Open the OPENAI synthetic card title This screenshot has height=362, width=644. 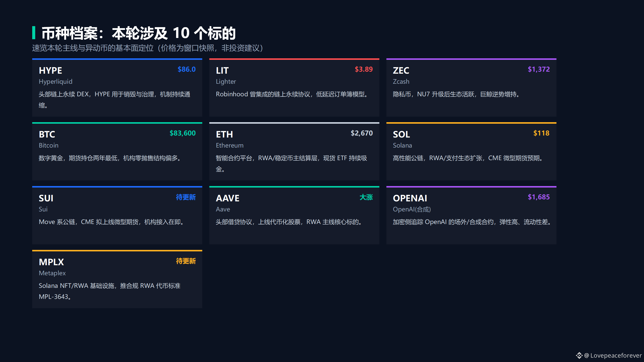[410, 198]
